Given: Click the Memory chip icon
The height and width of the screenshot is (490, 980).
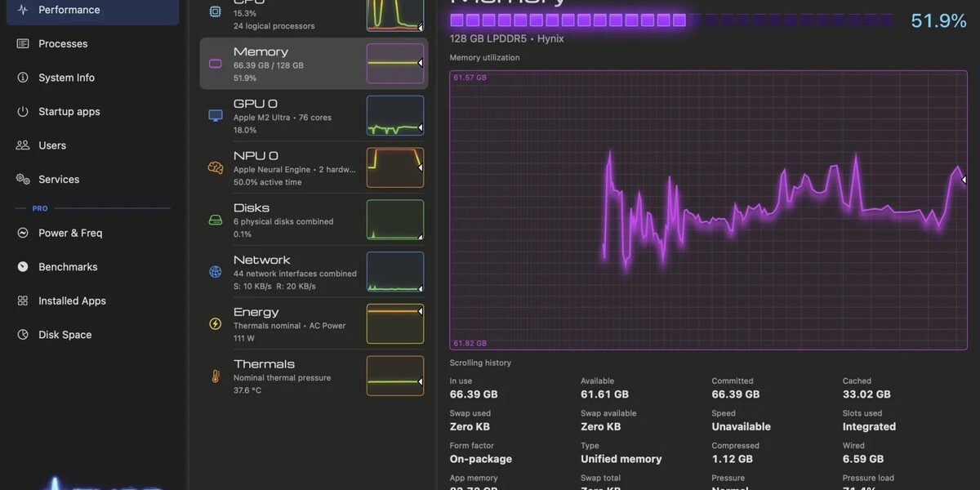Looking at the screenshot, I should point(216,64).
